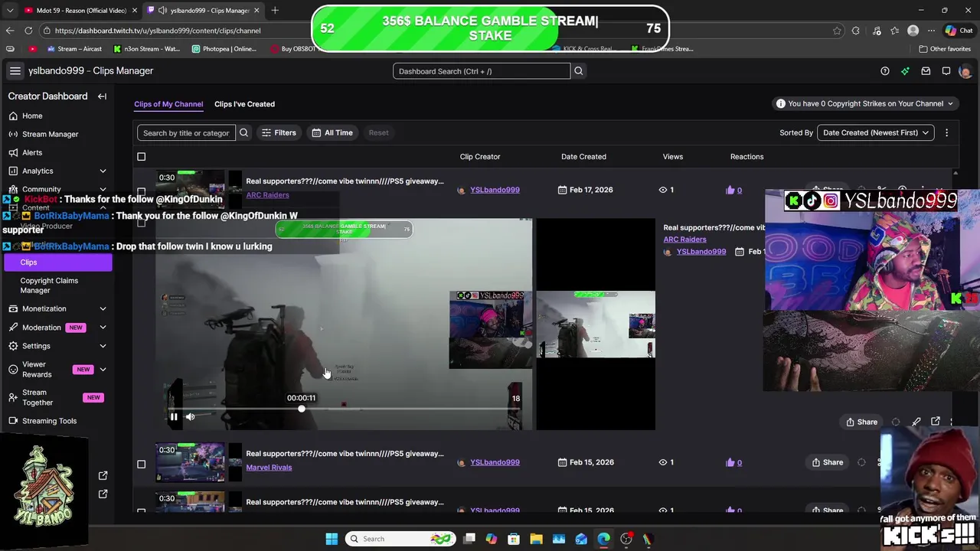Toggle the select-all clips checkbox in header

click(x=141, y=157)
